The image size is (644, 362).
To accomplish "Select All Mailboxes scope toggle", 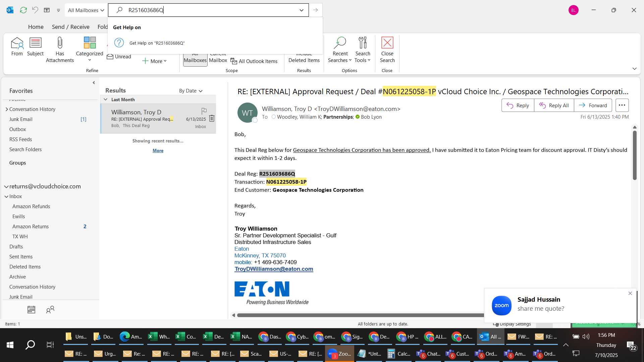I will click(x=195, y=60).
